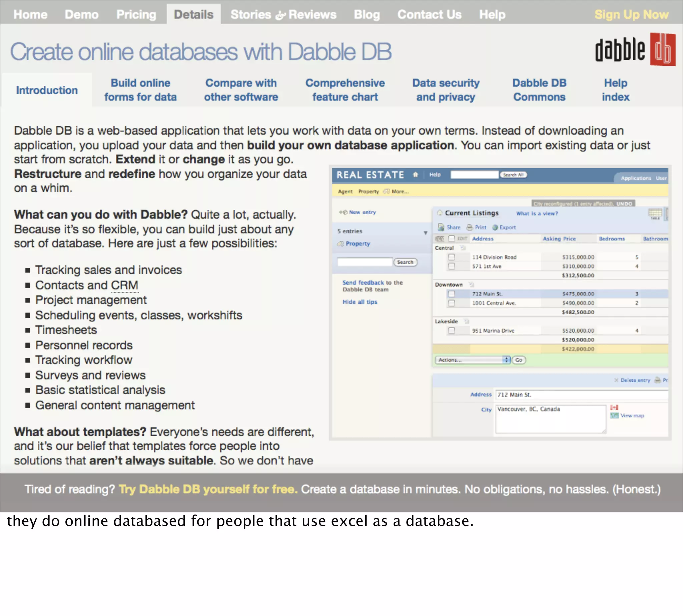Click the View map icon
Screen dimensions: 683x616
(614, 415)
